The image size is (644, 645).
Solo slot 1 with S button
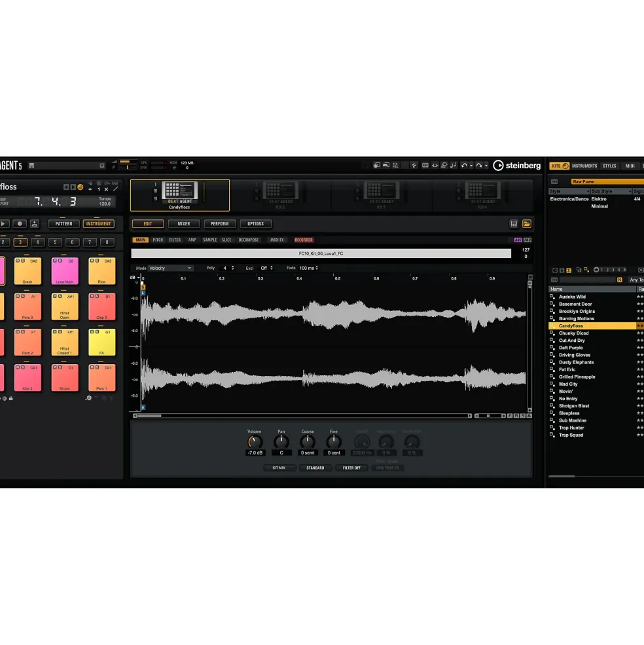(156, 198)
